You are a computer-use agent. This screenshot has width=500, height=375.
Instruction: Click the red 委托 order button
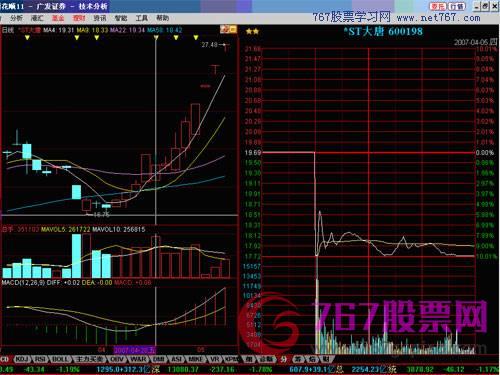[x=437, y=6]
